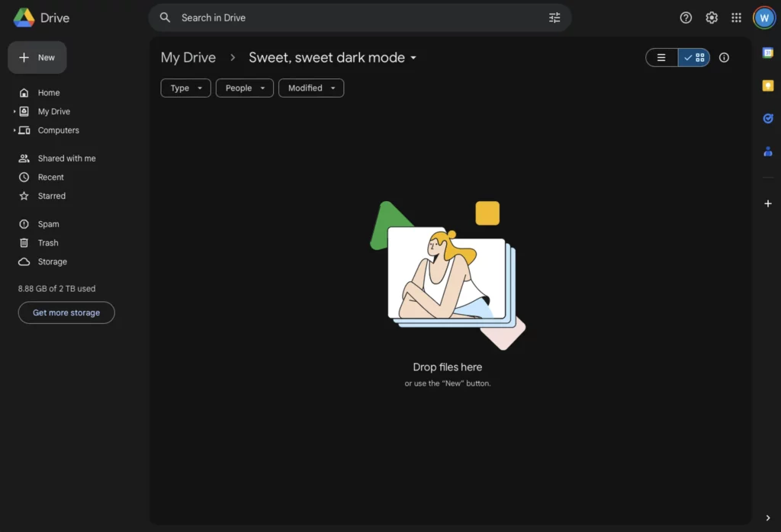Open the Help support icon

pyautogui.click(x=686, y=18)
